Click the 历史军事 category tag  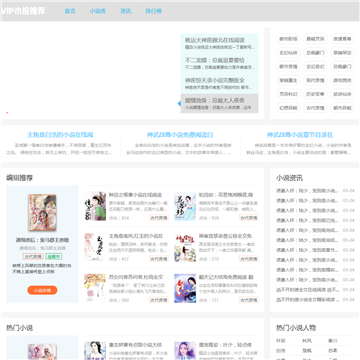pyautogui.click(x=315, y=94)
